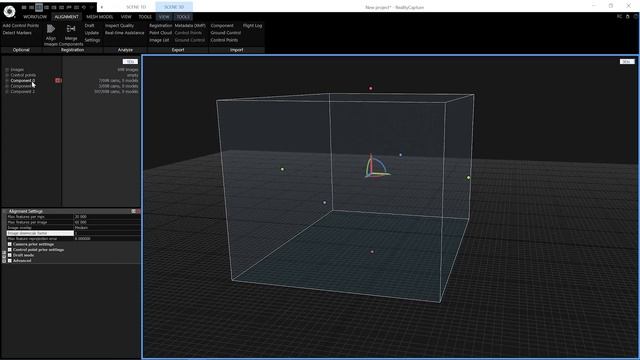Screen dimensions: 640x360
Task: Select the Component 0 row
Action: click(x=71, y=81)
